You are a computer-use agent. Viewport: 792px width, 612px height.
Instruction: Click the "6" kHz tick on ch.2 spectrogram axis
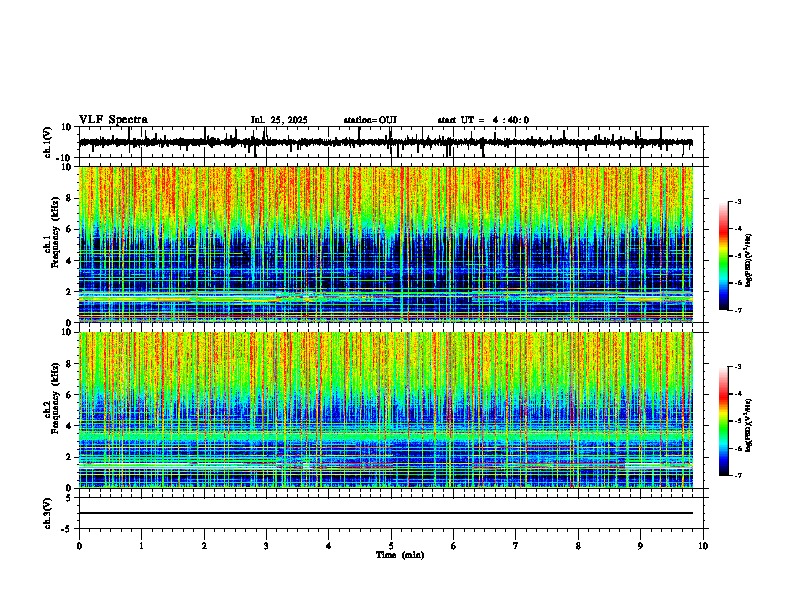[x=70, y=394]
